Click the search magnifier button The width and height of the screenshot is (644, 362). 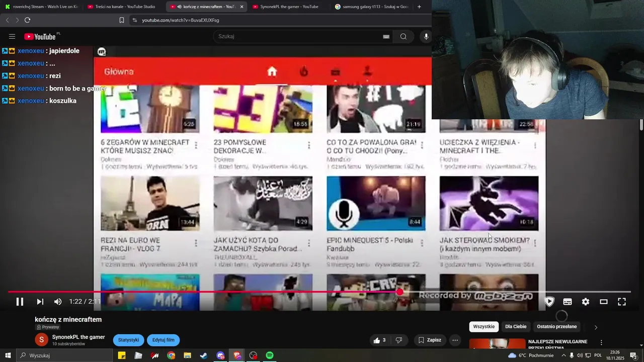pos(404,36)
